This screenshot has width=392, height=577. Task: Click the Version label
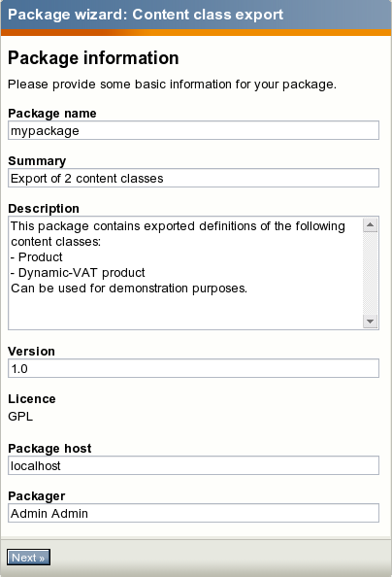(x=31, y=351)
